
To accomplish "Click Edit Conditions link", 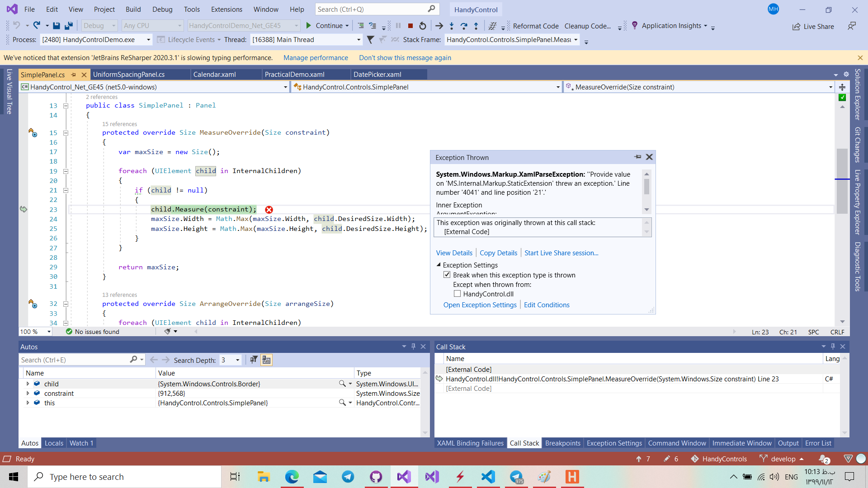I will (x=547, y=305).
